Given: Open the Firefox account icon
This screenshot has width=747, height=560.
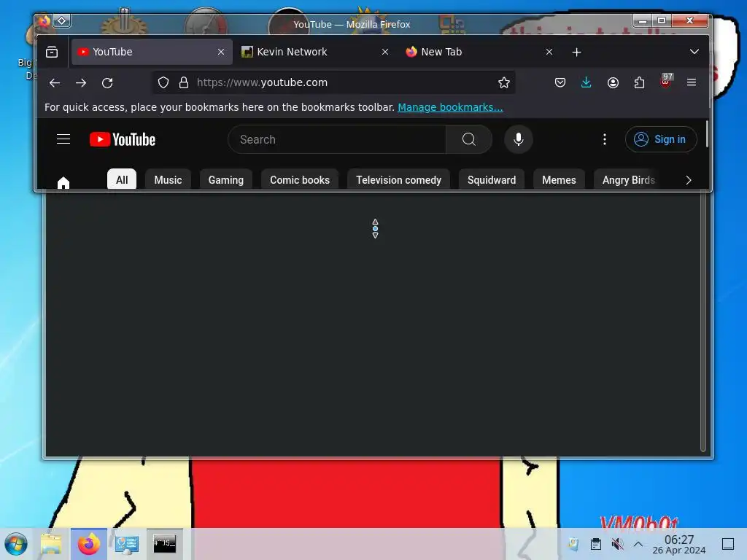Looking at the screenshot, I should pos(613,83).
